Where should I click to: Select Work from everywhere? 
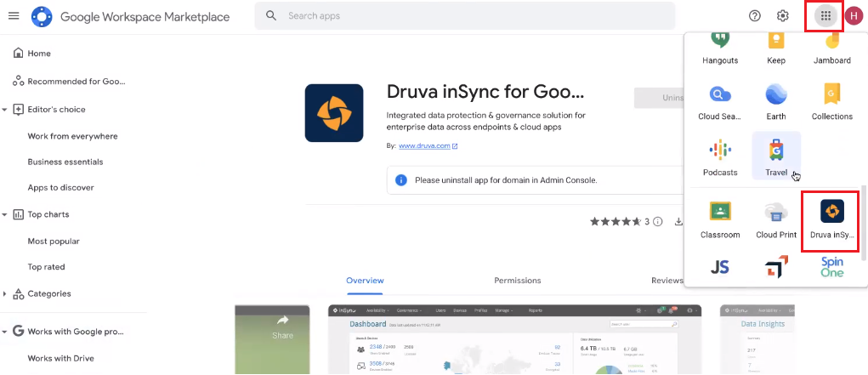[x=72, y=136]
